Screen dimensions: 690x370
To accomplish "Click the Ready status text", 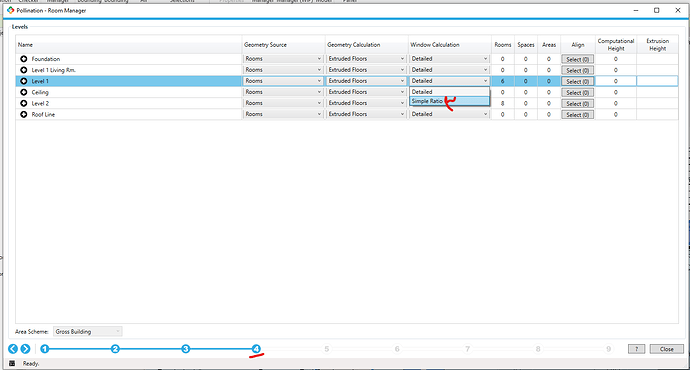I will 31,363.
